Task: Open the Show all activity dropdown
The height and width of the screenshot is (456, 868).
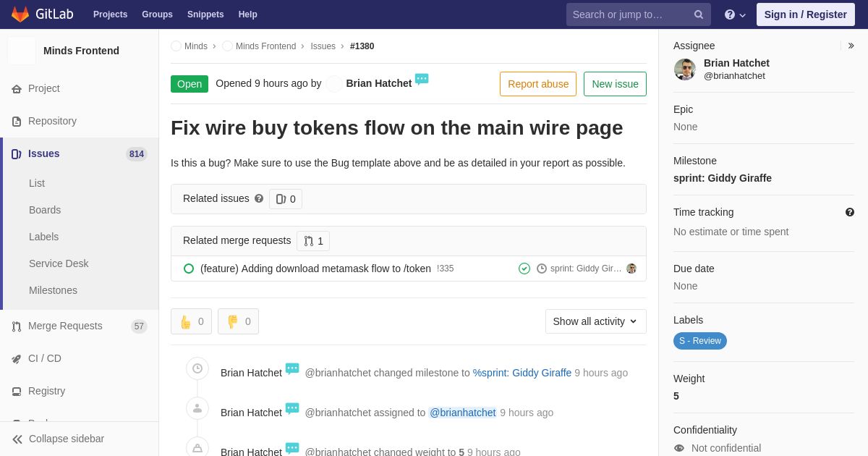Action: 596,321
